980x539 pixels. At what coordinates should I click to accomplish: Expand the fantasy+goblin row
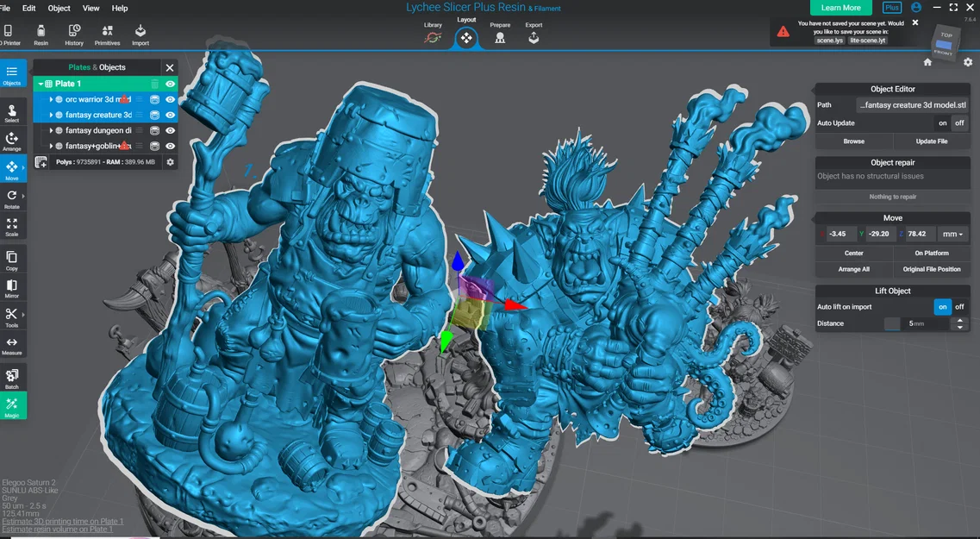tap(51, 146)
